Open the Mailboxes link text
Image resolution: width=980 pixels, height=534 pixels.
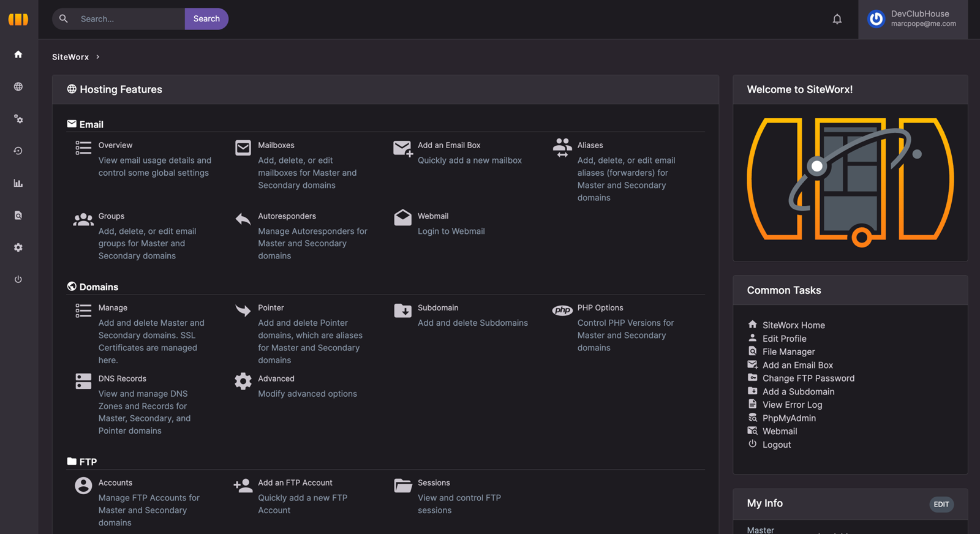tap(276, 146)
